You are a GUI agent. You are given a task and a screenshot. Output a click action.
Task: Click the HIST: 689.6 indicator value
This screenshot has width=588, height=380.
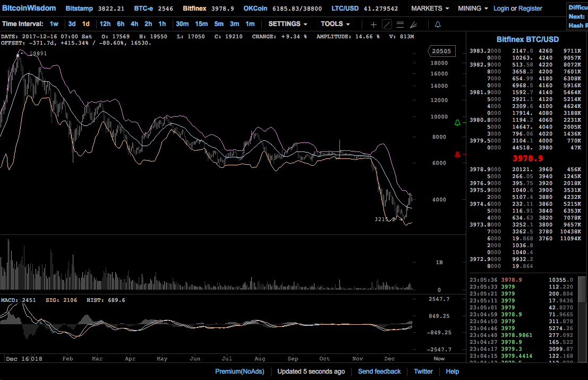coord(106,300)
